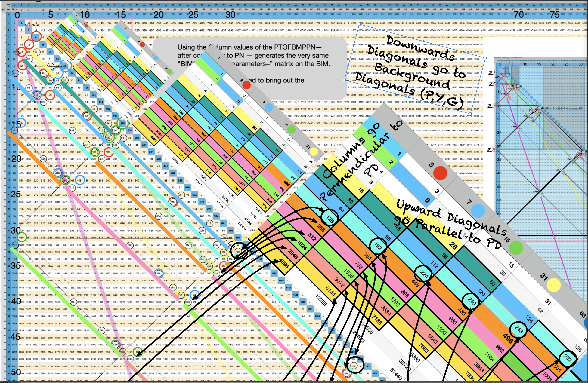Grab the lowest handle of selected text box

[470, 114]
